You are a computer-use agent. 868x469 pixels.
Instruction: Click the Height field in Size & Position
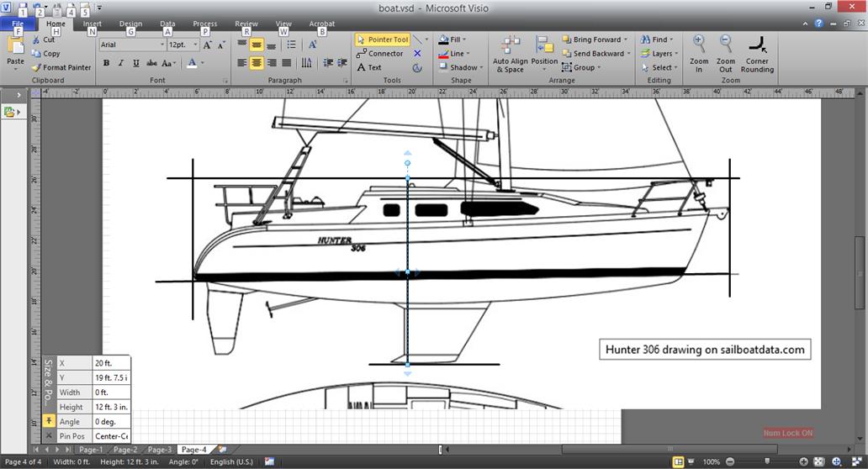[x=111, y=407]
